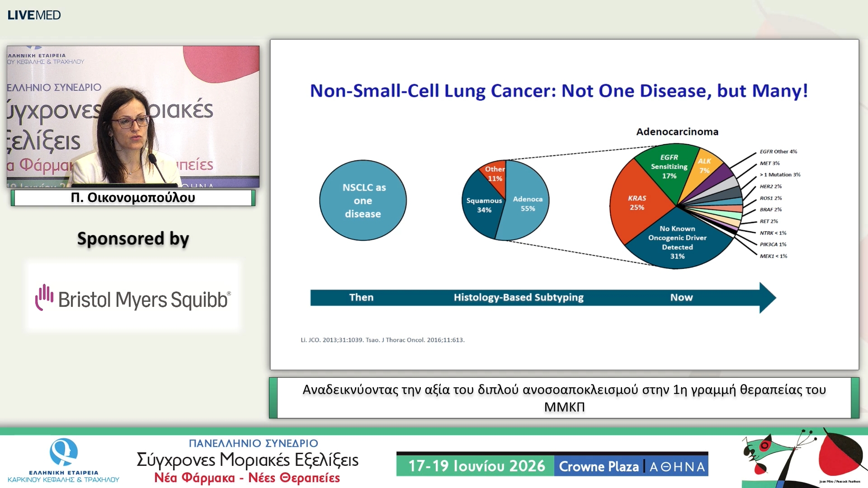Click 'Σύγχρονες Μοριακές Εξελίξεις' footer title

coord(248,460)
